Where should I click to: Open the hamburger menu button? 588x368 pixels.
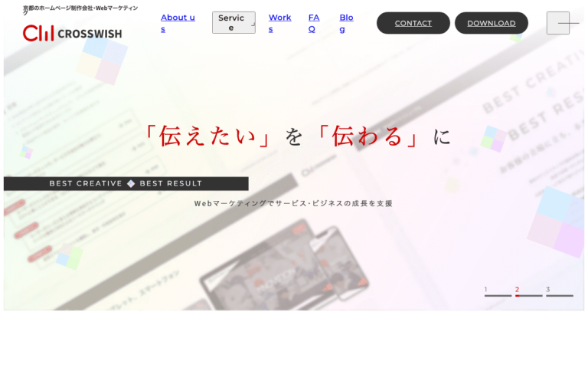[558, 23]
